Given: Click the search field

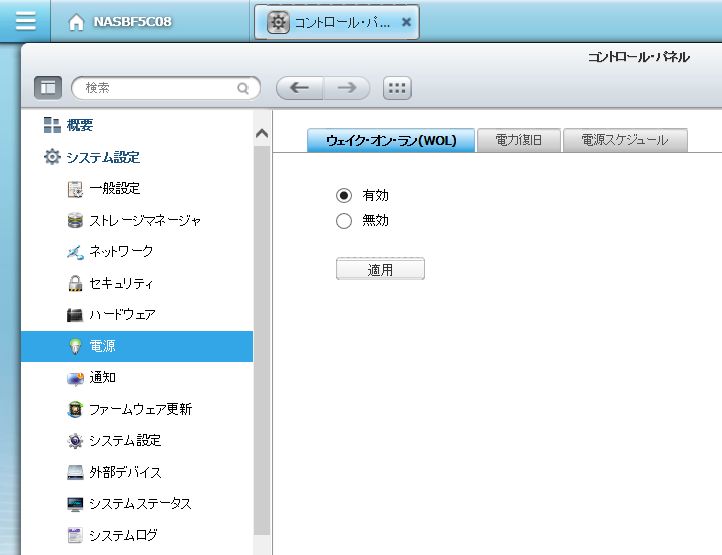Looking at the screenshot, I should 166,88.
